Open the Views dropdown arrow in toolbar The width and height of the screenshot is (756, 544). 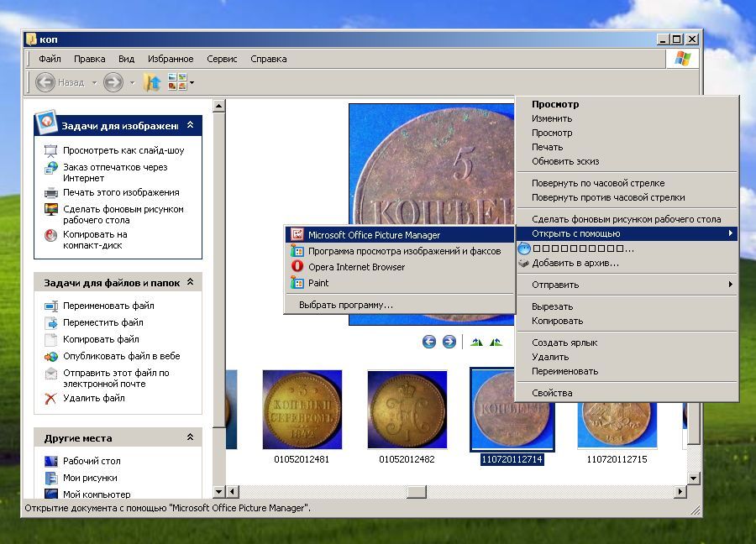click(x=192, y=82)
